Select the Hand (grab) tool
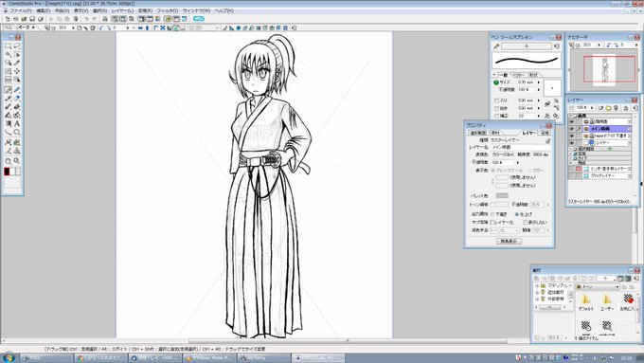The image size is (644, 363). click(x=8, y=161)
